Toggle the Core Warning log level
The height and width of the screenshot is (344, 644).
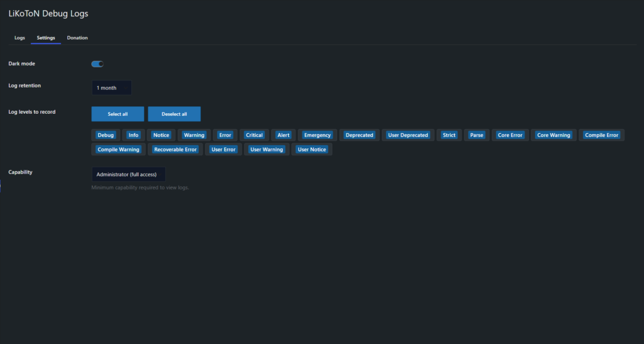(x=553, y=135)
